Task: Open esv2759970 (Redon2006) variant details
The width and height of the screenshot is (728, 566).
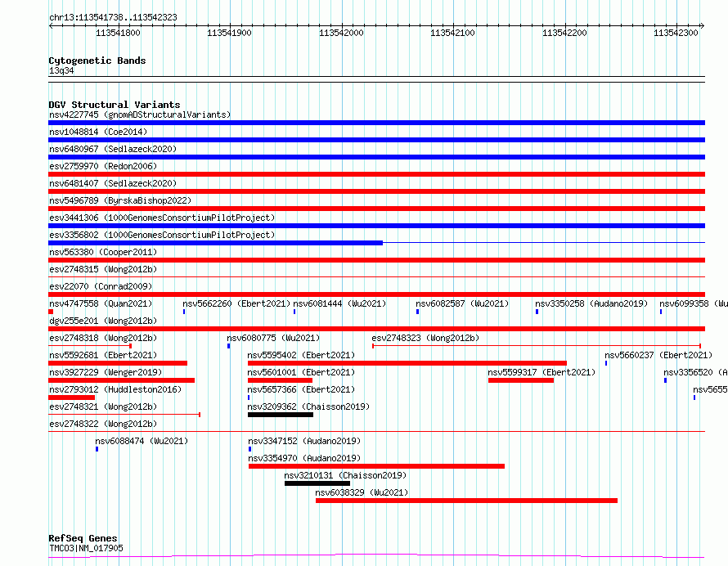Action: coord(103,166)
